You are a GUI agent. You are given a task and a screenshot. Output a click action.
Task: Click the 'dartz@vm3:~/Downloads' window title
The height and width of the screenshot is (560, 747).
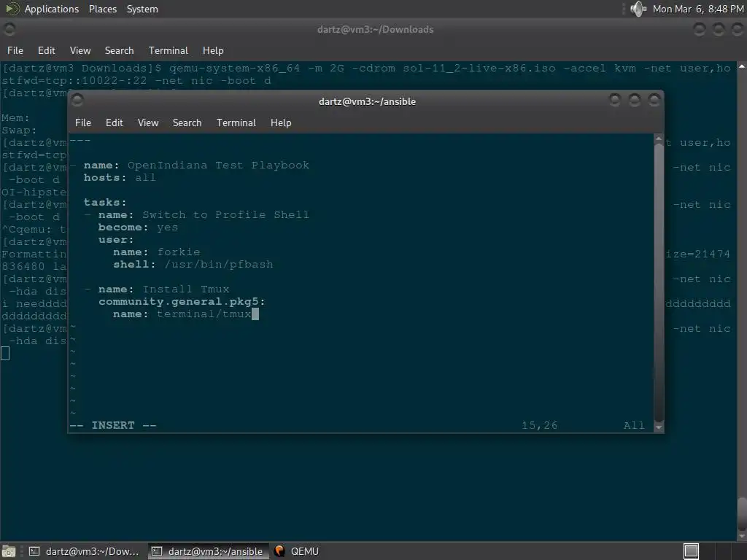[376, 29]
